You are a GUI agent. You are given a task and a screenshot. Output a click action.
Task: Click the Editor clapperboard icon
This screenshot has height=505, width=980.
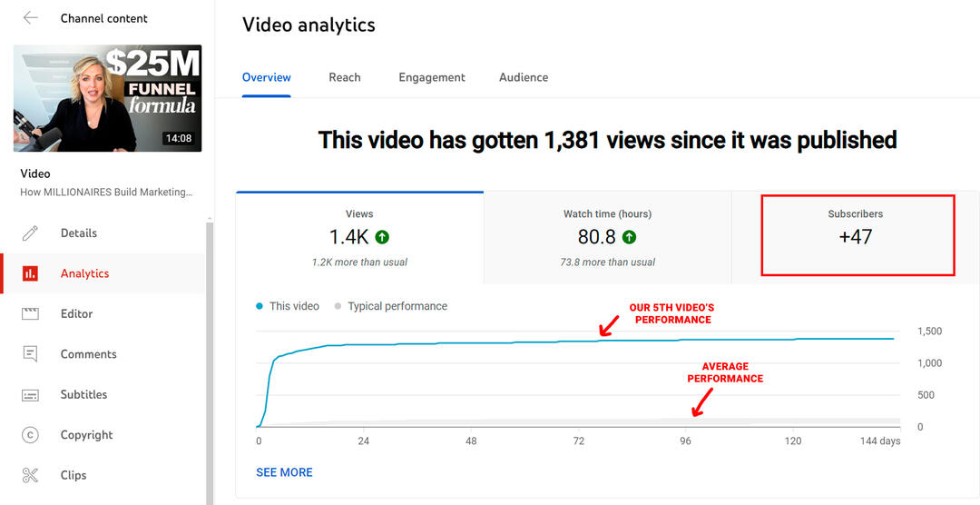click(31, 314)
